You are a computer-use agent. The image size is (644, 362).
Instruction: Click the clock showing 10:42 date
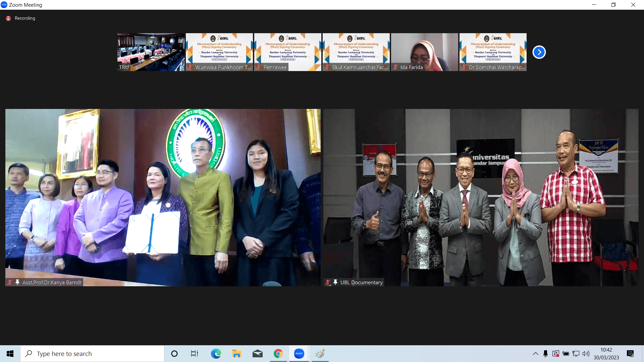pyautogui.click(x=606, y=354)
